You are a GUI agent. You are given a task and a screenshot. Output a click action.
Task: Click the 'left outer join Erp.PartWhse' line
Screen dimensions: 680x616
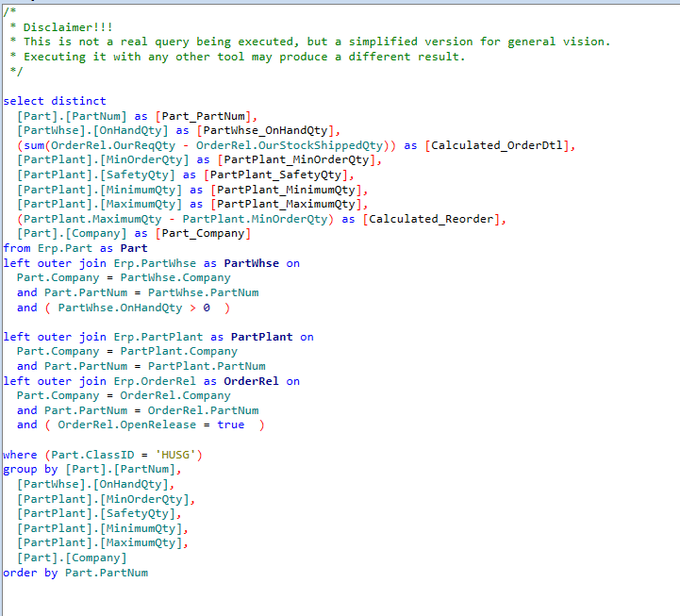click(x=151, y=263)
